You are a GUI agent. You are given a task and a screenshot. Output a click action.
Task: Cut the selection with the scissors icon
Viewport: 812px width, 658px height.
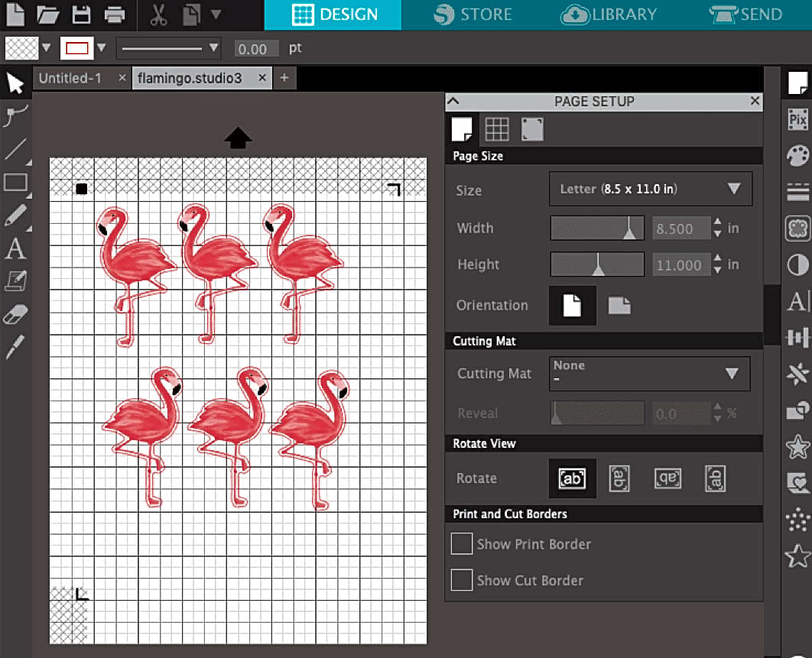coord(158,15)
